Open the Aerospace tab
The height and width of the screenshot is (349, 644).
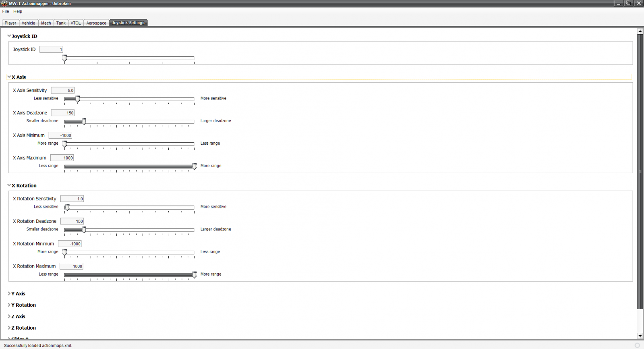click(x=96, y=23)
